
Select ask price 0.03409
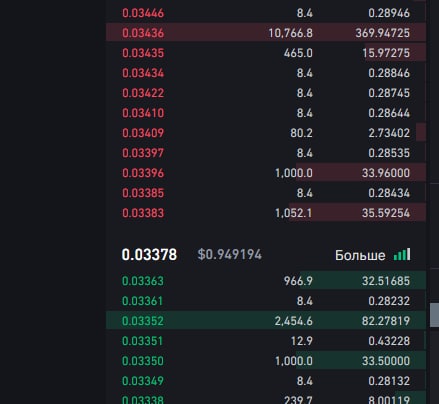coord(143,133)
